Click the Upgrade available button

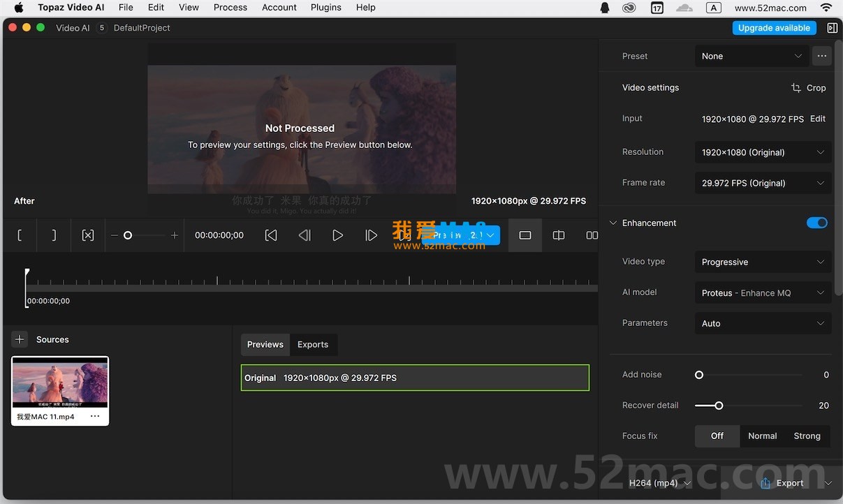point(774,28)
